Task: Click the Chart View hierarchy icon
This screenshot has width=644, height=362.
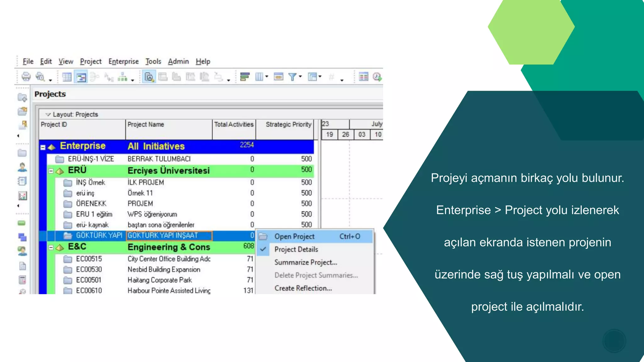Action: point(122,77)
